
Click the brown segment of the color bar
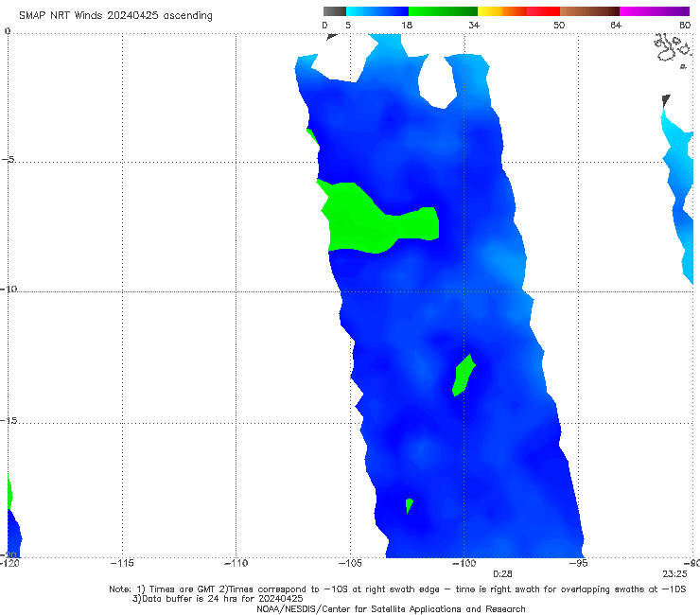pyautogui.click(x=589, y=11)
